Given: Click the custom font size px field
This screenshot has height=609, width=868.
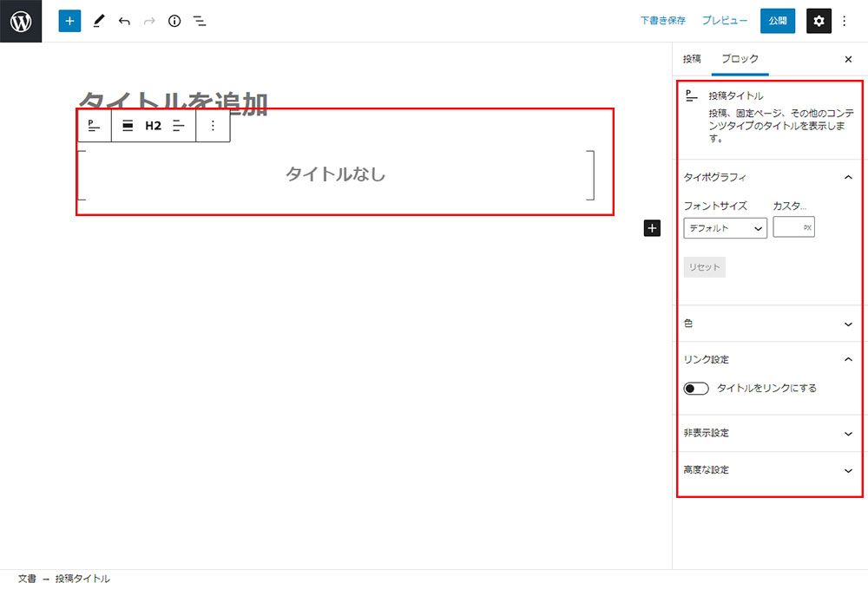Looking at the screenshot, I should [788, 228].
